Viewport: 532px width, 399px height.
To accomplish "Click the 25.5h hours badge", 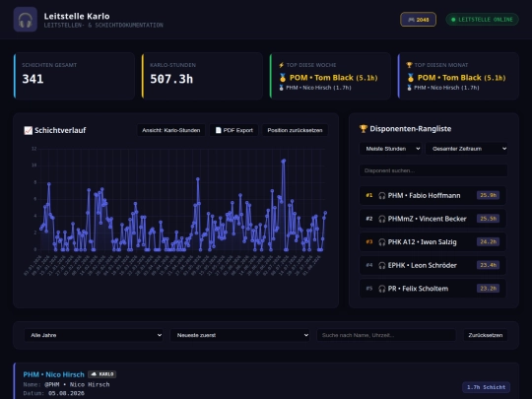I will [488, 219].
